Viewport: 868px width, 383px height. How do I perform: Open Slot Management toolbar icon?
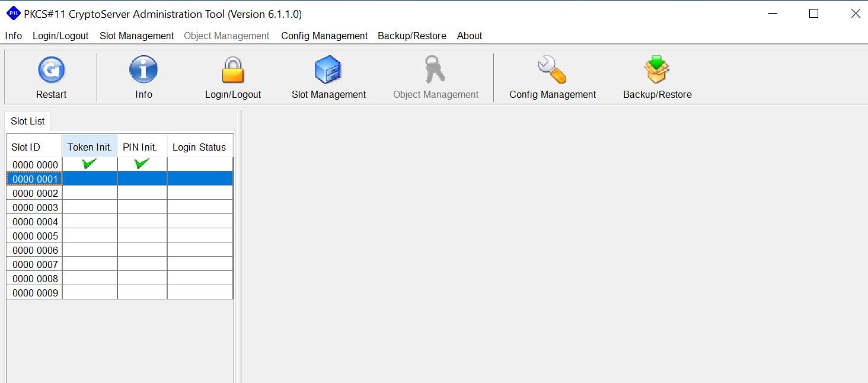click(328, 70)
